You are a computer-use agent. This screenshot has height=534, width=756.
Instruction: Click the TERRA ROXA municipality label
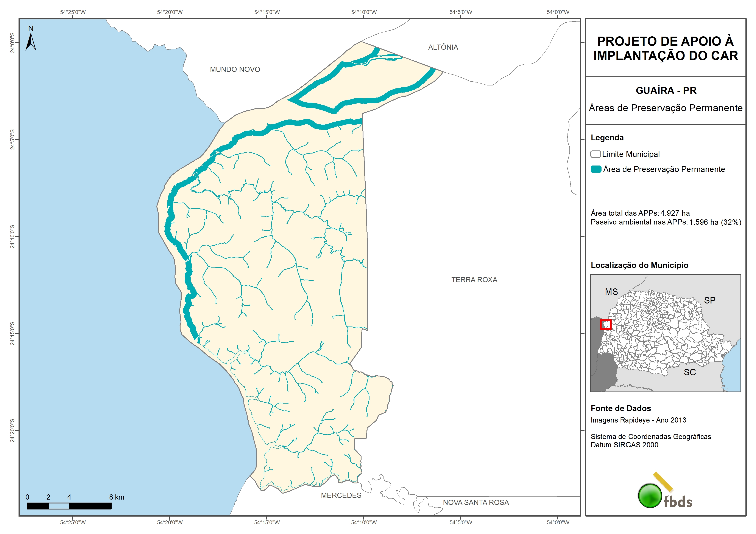(474, 280)
